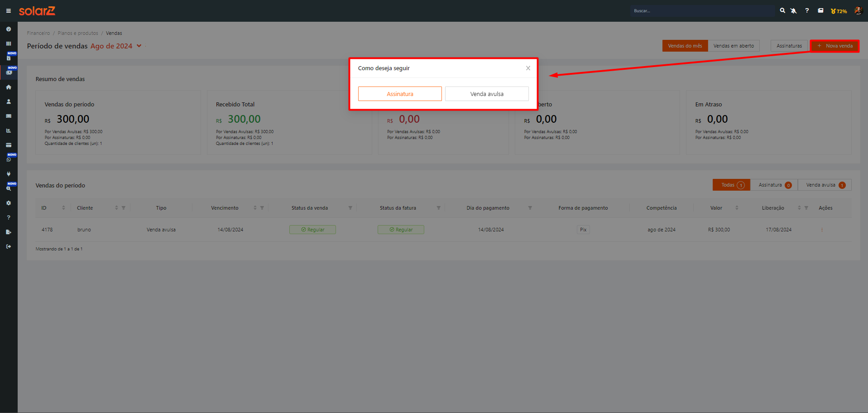Click the logout icon at the sidebar bottom
Image resolution: width=868 pixels, height=413 pixels.
point(9,246)
